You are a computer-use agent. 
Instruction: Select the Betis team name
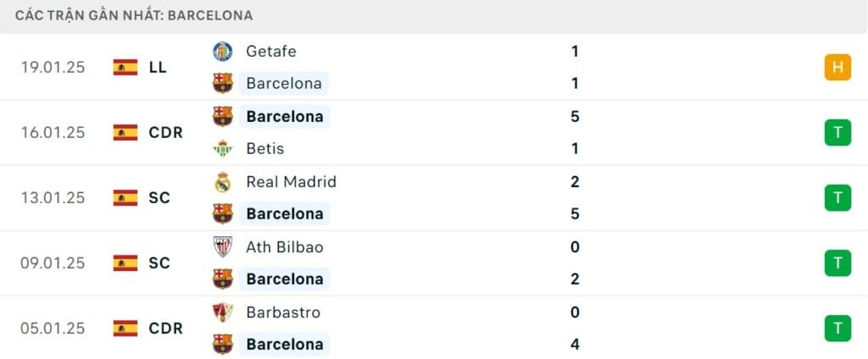coord(264,149)
